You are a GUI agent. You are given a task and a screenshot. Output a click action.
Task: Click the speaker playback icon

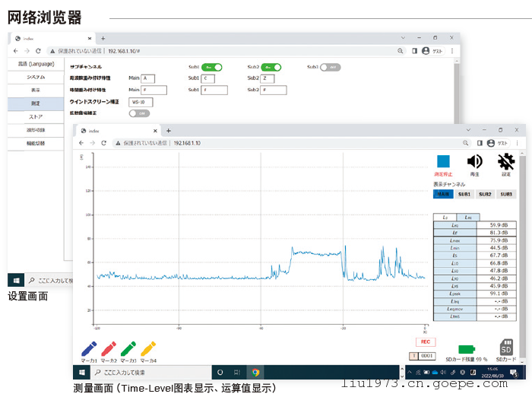[x=475, y=161]
